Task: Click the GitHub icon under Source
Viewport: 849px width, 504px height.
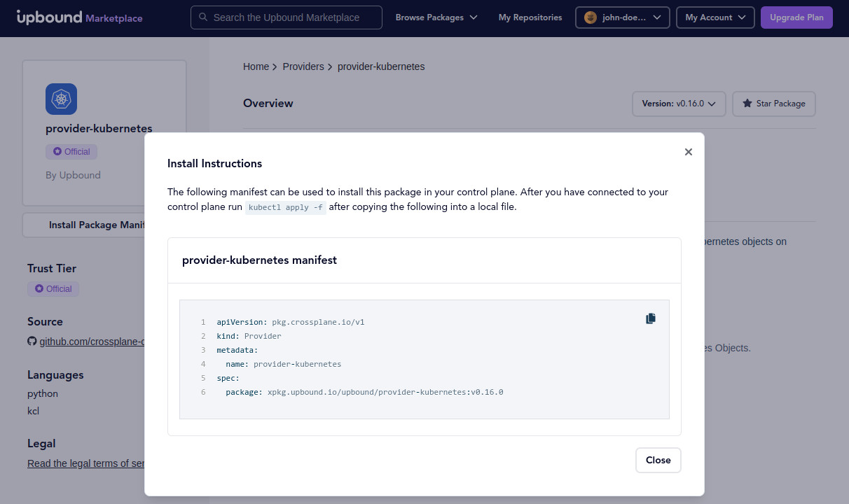Action: point(32,342)
